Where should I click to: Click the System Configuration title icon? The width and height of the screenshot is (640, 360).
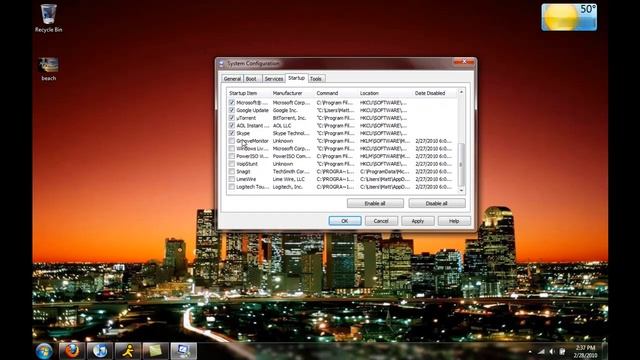pos(222,64)
